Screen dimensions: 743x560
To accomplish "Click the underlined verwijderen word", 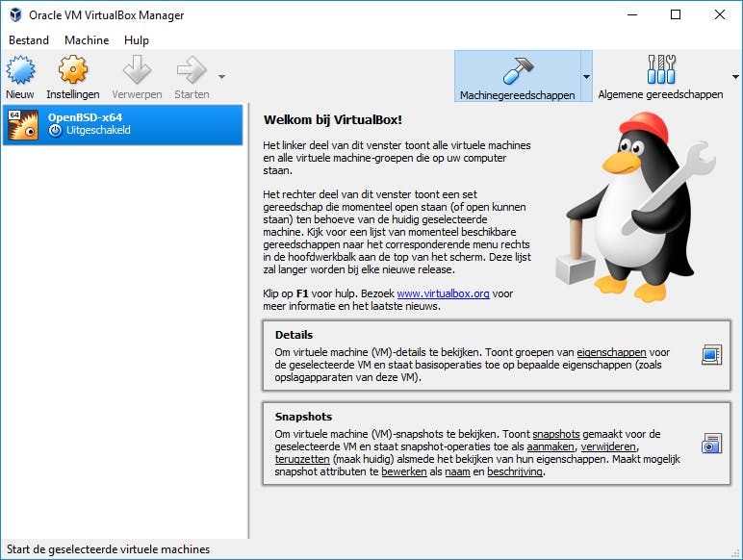I will point(609,446).
